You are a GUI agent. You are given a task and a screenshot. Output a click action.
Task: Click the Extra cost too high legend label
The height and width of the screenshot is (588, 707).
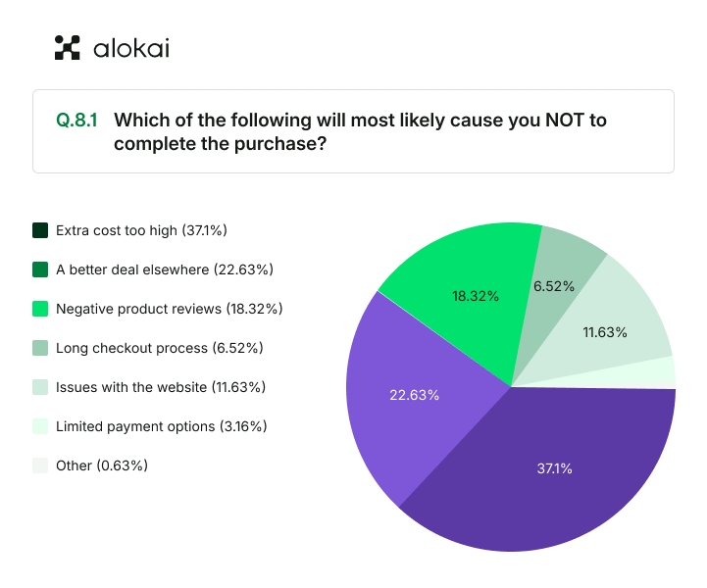[x=141, y=230]
